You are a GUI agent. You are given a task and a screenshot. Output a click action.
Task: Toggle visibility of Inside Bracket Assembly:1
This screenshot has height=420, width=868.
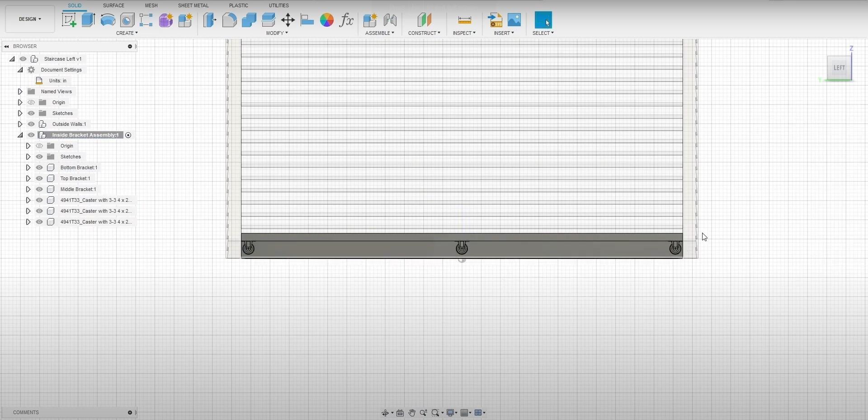(x=31, y=135)
